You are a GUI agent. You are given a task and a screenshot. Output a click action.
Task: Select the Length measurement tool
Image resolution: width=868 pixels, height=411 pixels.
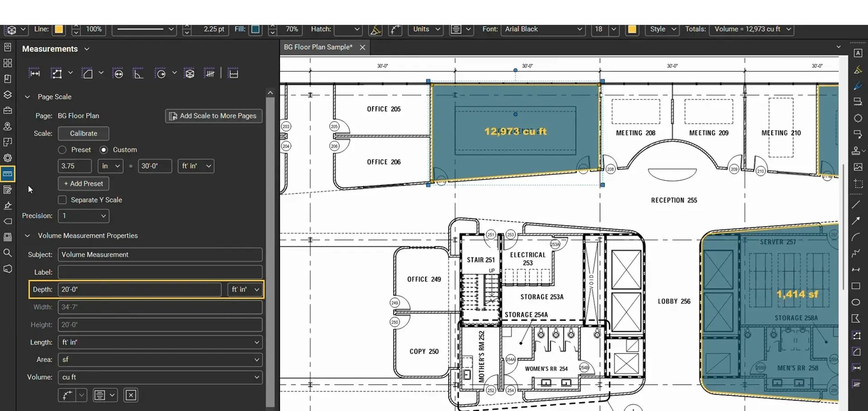(x=34, y=73)
